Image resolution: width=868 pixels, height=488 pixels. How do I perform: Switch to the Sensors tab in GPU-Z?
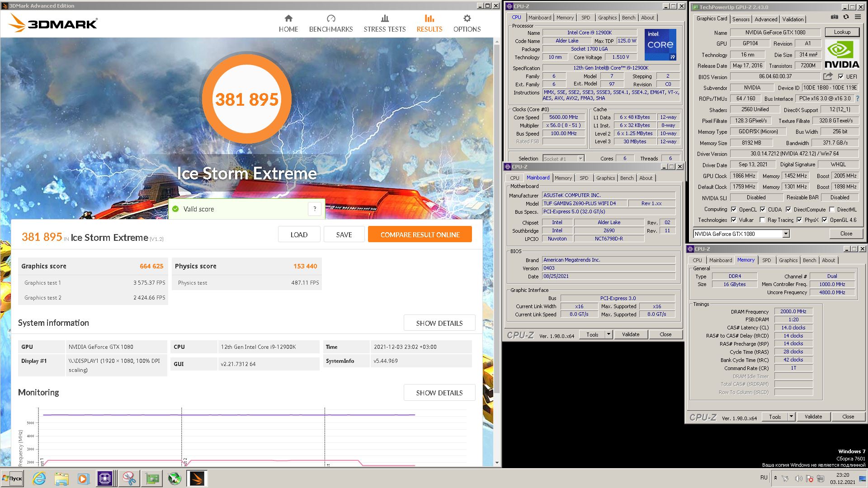pos(741,19)
